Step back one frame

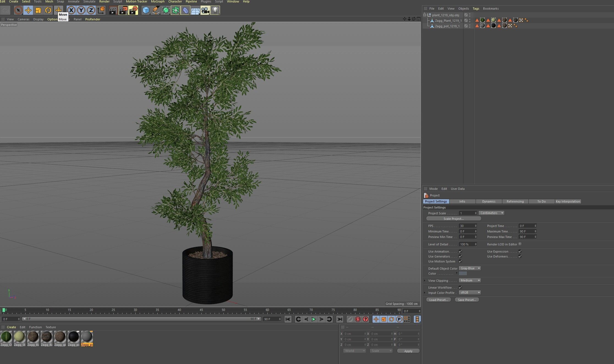pos(306,319)
